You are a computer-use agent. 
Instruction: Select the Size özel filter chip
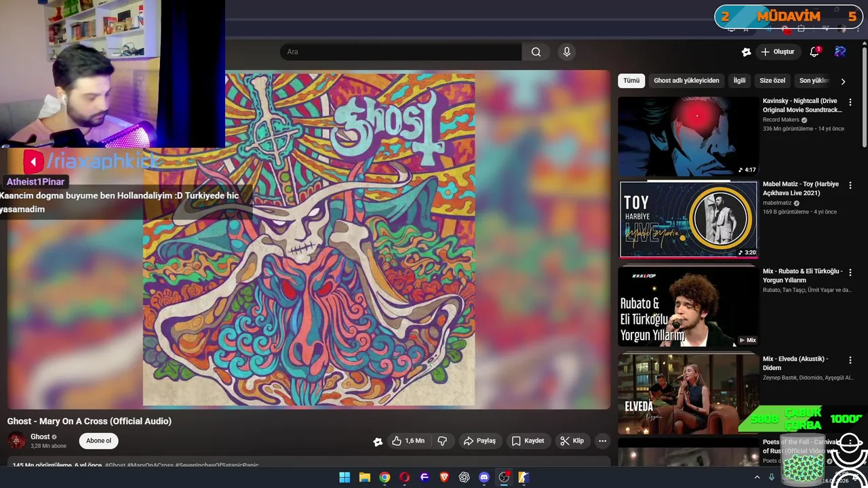pyautogui.click(x=772, y=81)
